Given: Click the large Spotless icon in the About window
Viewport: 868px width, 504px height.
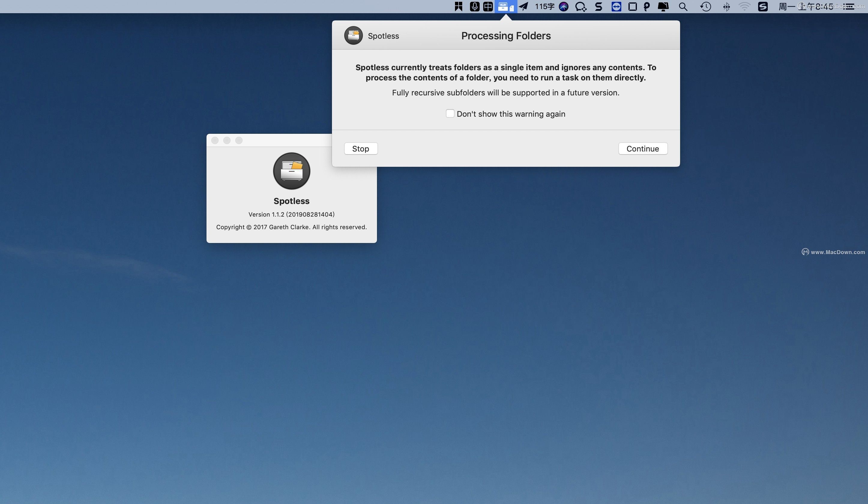Looking at the screenshot, I should (x=291, y=171).
